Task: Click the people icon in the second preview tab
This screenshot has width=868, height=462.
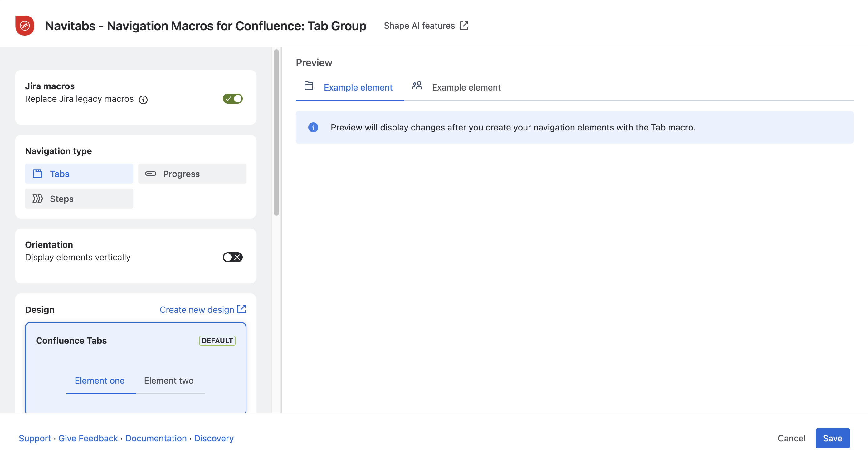Action: pos(417,86)
